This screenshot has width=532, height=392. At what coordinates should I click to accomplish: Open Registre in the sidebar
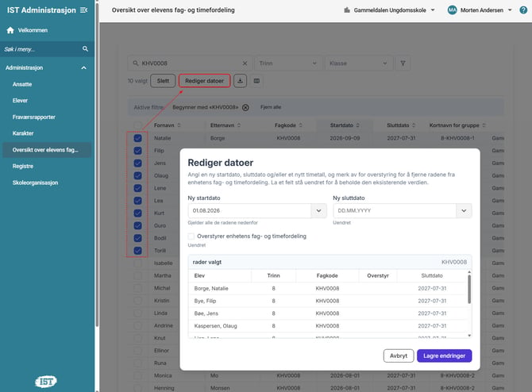(23, 166)
